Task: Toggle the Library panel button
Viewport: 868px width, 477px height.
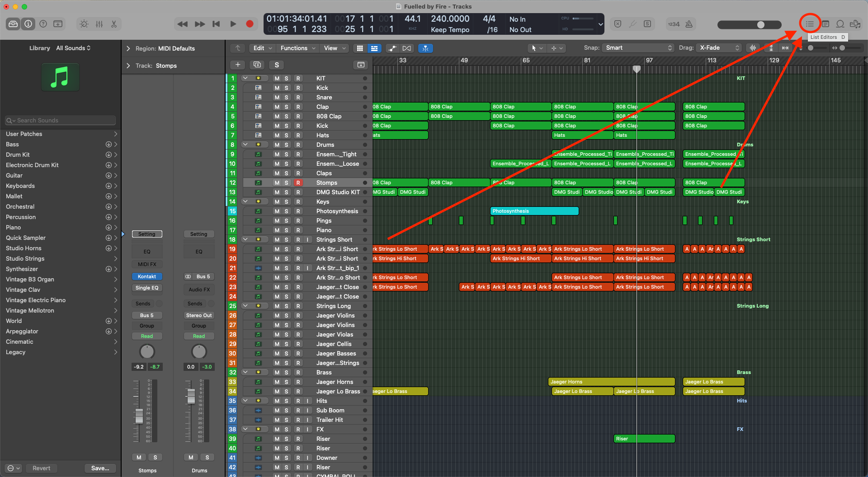Action: tap(13, 24)
